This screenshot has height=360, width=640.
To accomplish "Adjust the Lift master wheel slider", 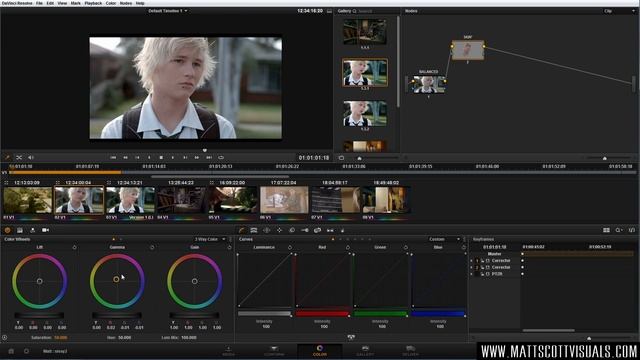I will [x=39, y=315].
